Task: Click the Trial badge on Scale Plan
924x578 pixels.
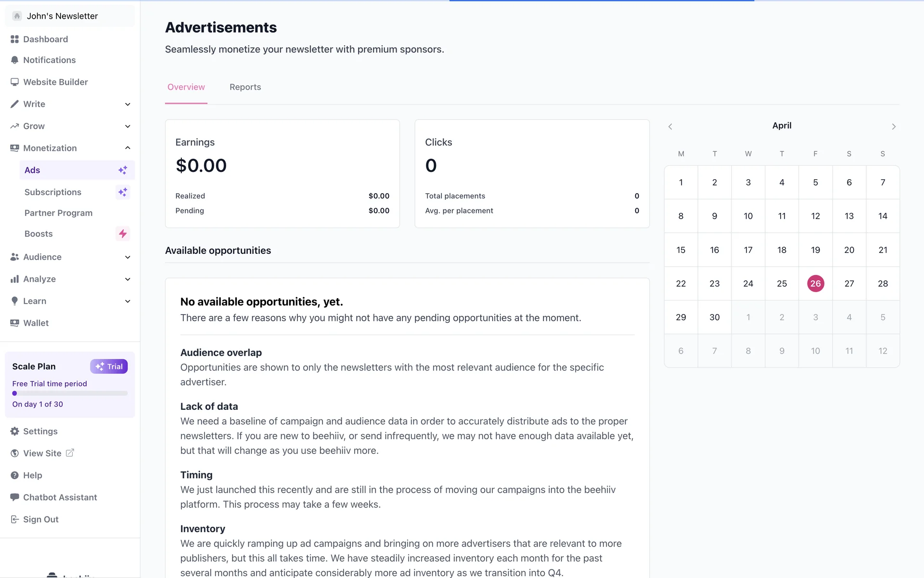Action: (x=109, y=367)
